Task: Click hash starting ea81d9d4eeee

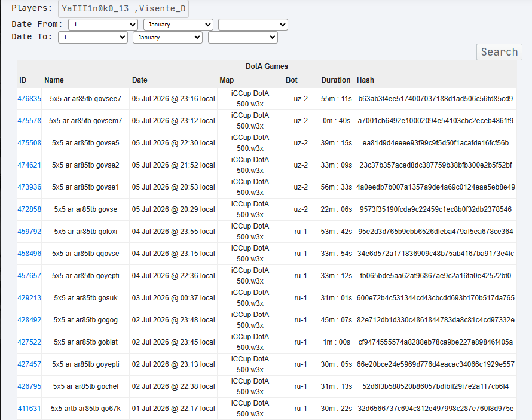Action: coord(435,143)
